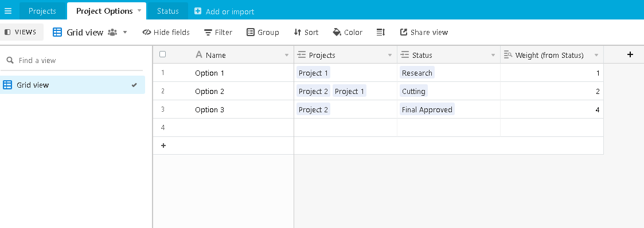
Task: Switch to the Projects tab
Action: click(x=42, y=11)
